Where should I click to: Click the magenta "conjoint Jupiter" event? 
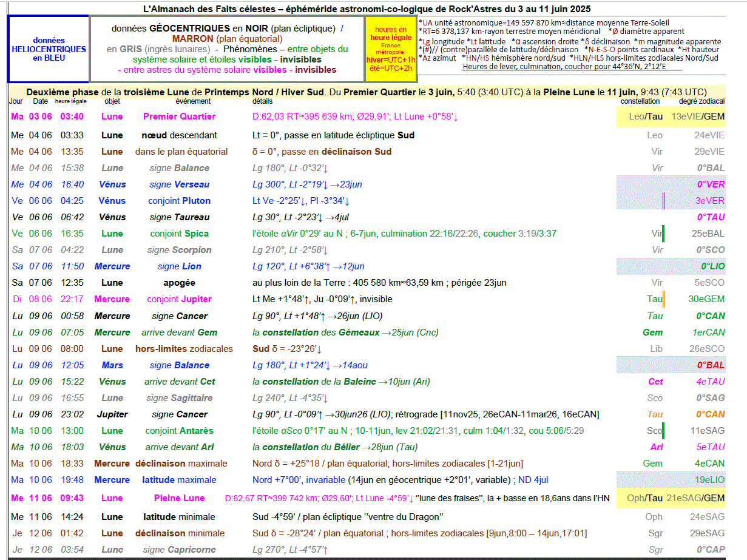[179, 299]
